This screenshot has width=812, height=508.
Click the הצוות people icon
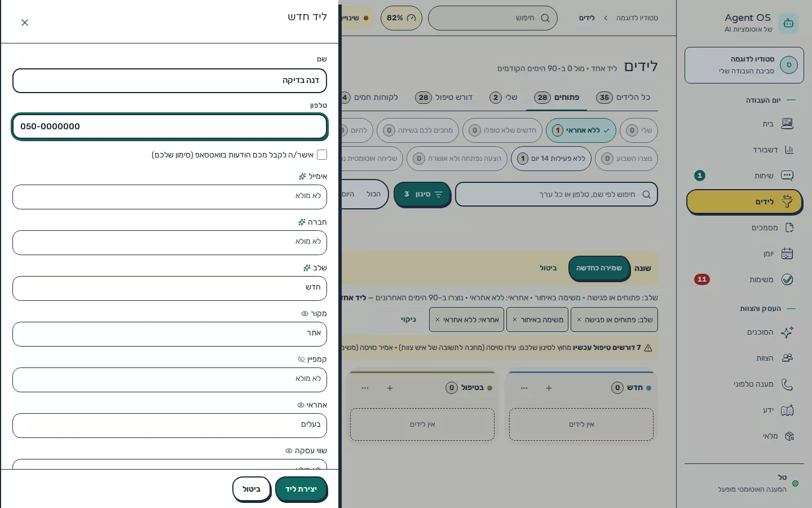tap(787, 358)
